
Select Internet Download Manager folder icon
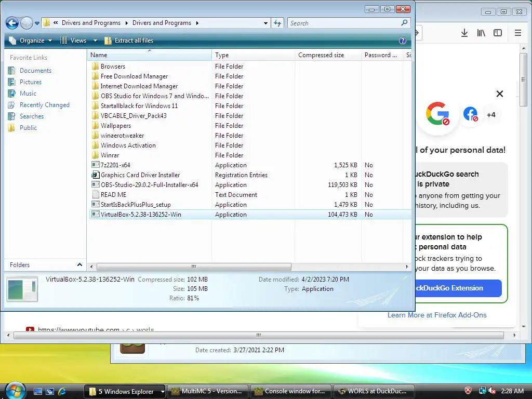[96, 86]
